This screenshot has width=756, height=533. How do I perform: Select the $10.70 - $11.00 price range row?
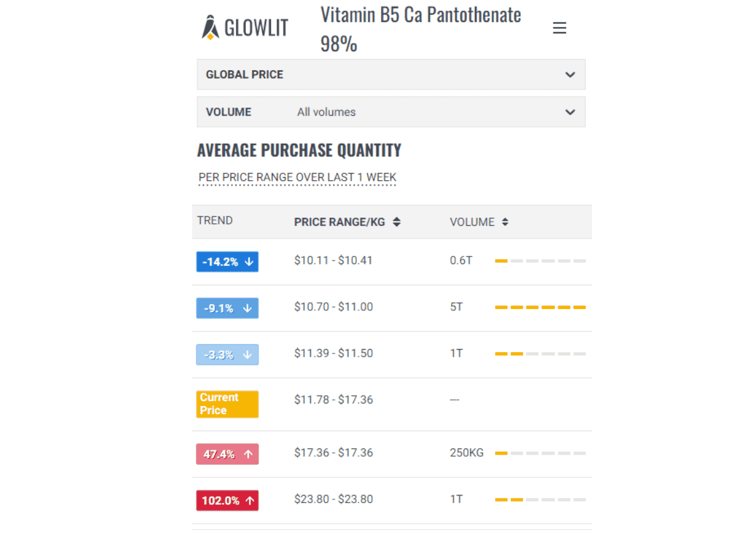334,307
